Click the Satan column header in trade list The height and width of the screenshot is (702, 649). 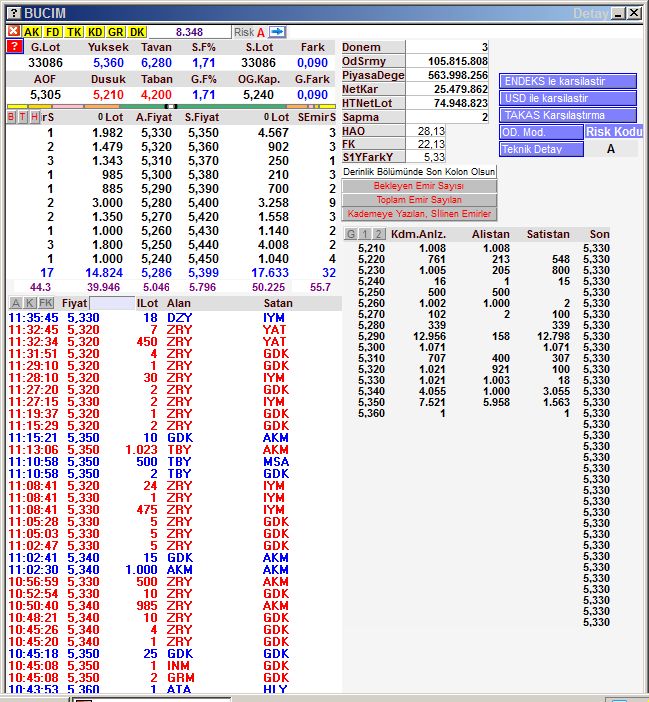pyautogui.click(x=278, y=303)
